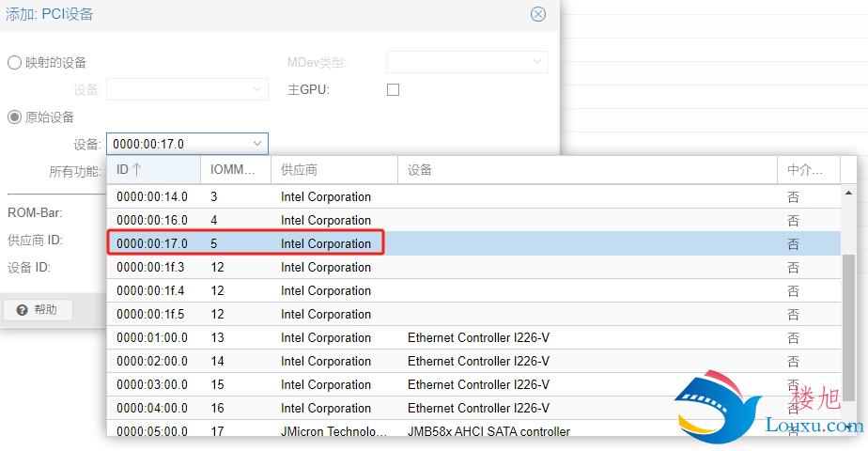868x451 pixels.
Task: Click the 供应商 column header
Action: click(x=333, y=170)
